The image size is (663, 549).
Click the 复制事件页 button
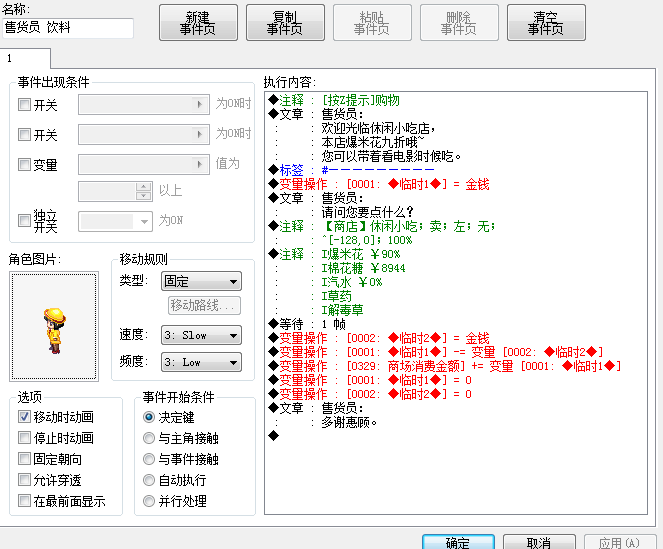tap(285, 23)
